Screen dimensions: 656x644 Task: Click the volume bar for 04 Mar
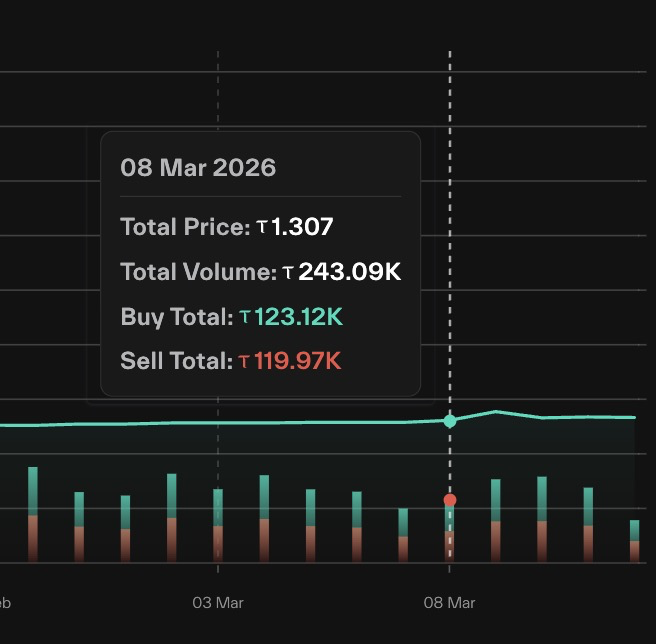[x=264, y=518]
